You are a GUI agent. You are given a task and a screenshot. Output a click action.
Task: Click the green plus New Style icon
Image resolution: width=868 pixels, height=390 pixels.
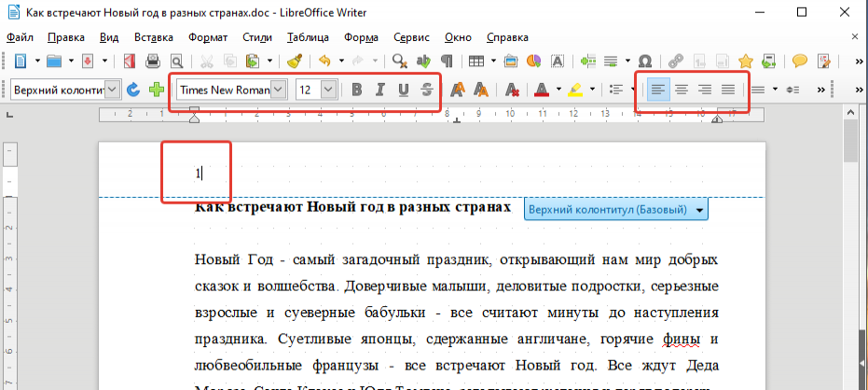(157, 91)
